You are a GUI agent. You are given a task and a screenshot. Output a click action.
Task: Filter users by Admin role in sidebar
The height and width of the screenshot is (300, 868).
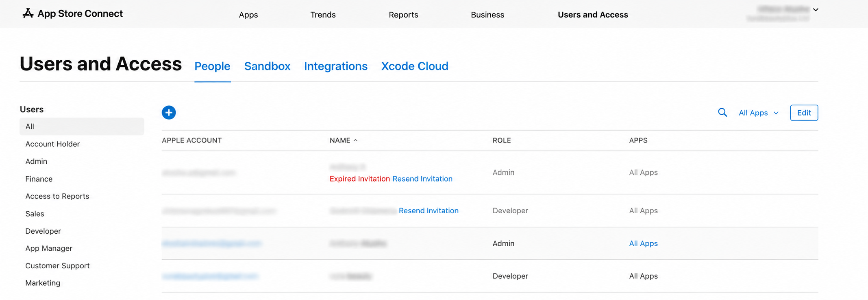click(36, 161)
